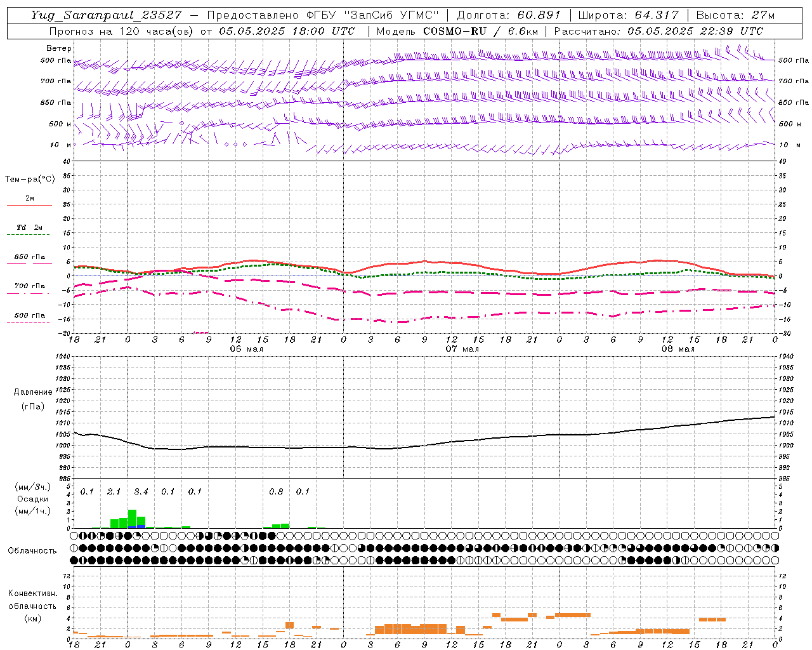Viewport: 812px width, 650px height.
Task: Click the 700 гПа temperature legend entry
Action: pos(30,286)
